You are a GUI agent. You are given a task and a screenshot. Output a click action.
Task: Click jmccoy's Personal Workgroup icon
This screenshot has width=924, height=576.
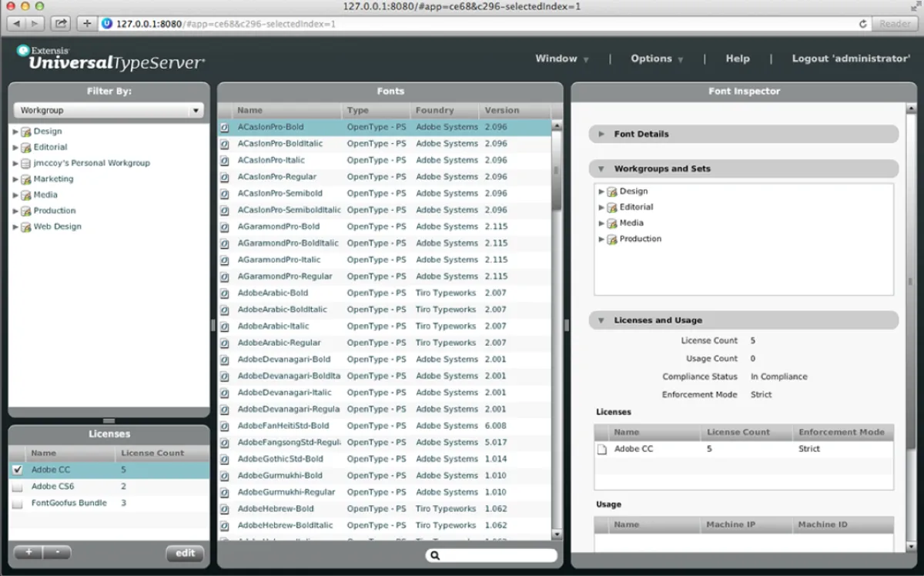pos(26,163)
